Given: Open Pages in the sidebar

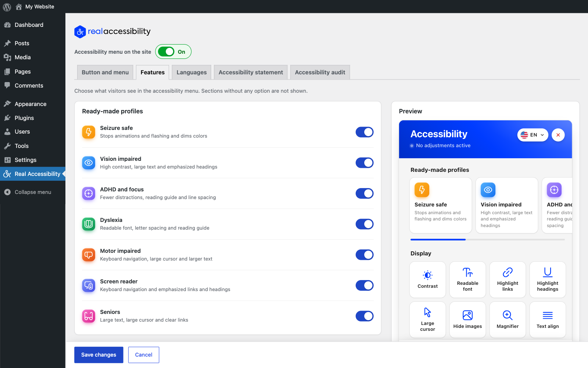Looking at the screenshot, I should click(33, 72).
